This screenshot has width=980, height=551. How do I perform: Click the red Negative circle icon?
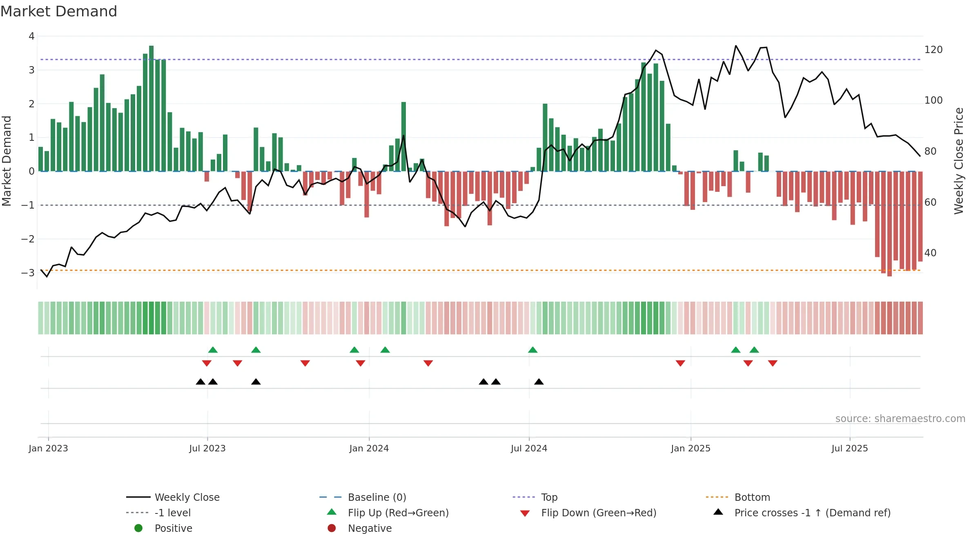coord(332,528)
